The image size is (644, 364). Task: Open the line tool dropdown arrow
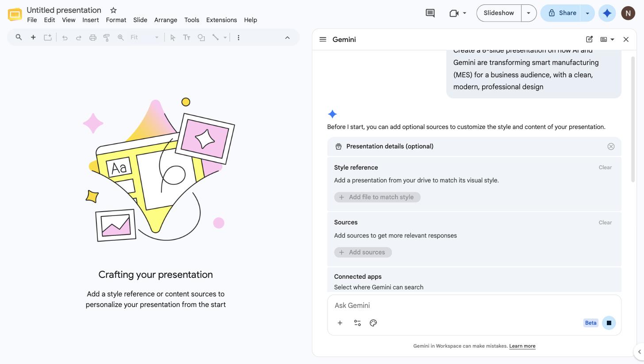pyautogui.click(x=225, y=38)
